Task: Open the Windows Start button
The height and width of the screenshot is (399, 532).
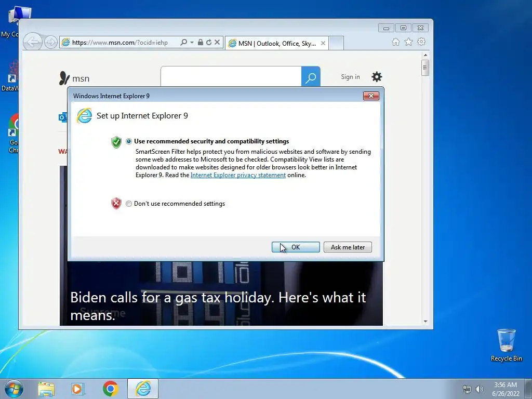Action: tap(14, 389)
